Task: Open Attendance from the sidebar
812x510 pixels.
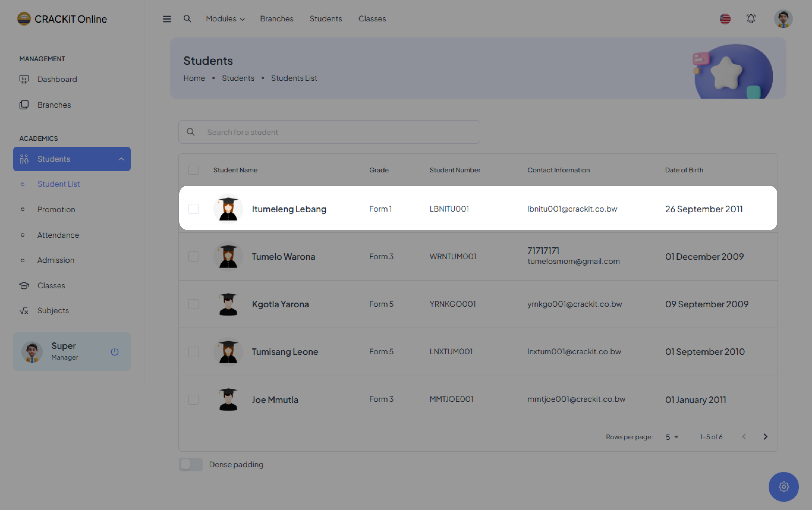Action: [58, 235]
